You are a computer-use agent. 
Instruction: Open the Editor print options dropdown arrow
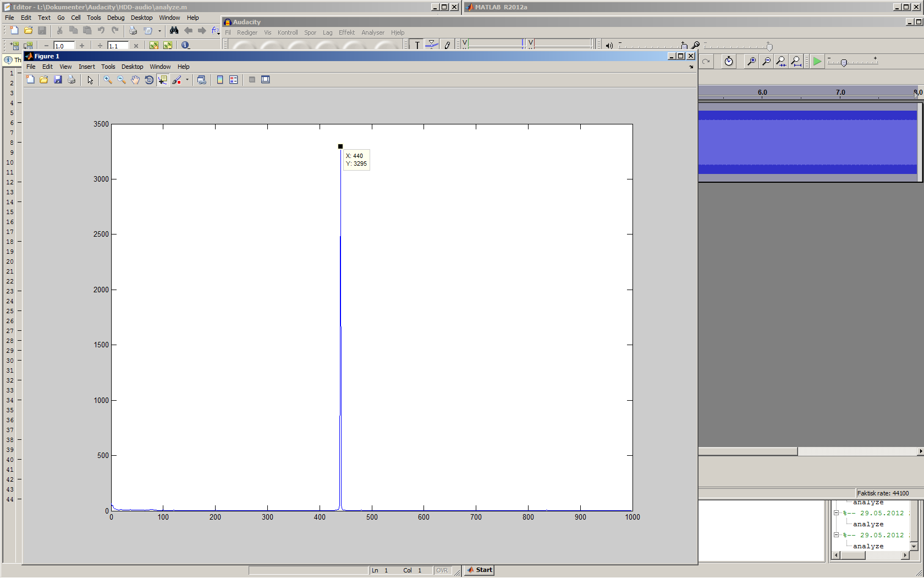point(159,31)
